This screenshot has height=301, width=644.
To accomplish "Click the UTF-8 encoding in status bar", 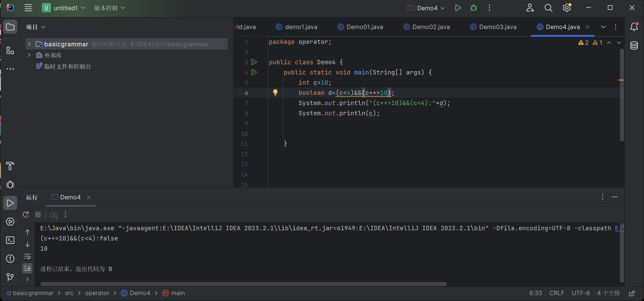I will tap(580, 293).
